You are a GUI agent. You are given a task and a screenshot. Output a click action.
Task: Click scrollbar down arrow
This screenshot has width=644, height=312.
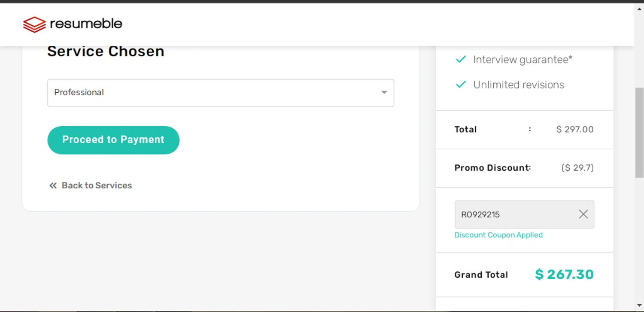(x=639, y=306)
